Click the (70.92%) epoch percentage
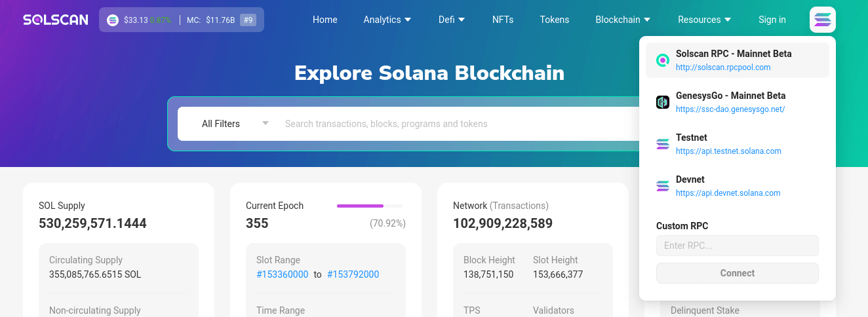This screenshot has height=317, width=868. tap(387, 223)
